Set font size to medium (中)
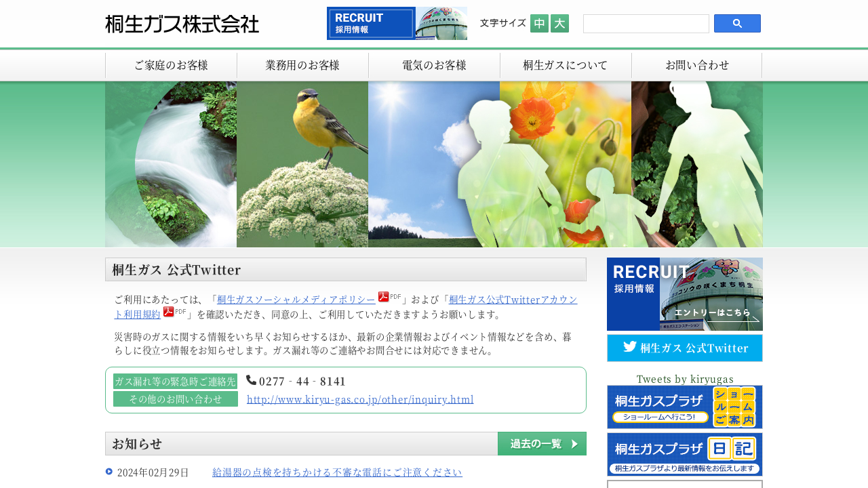 coord(539,24)
